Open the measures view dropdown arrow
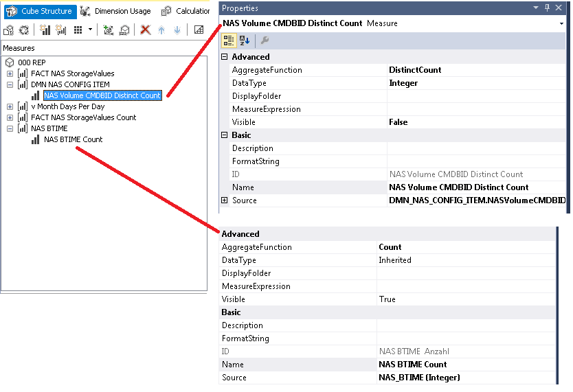The height and width of the screenshot is (392, 573). click(90, 30)
